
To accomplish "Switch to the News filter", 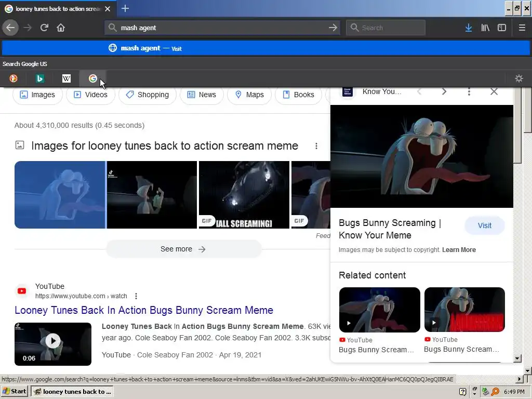I will [x=202, y=95].
